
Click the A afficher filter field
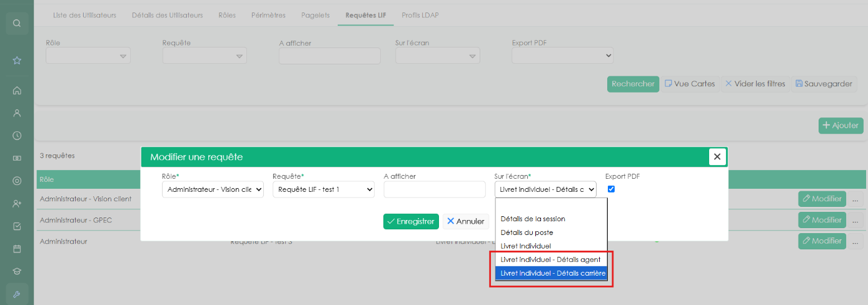point(330,56)
